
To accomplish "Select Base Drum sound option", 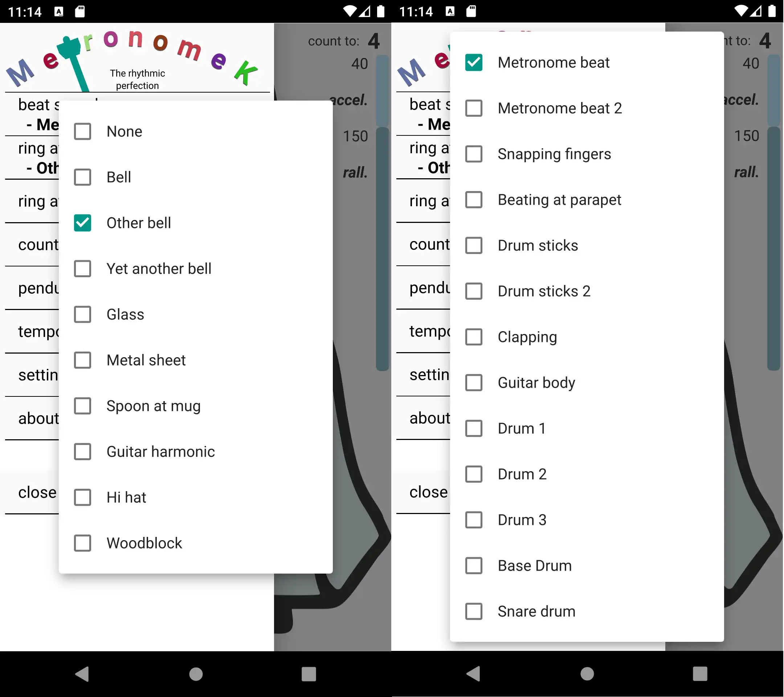I will click(473, 565).
